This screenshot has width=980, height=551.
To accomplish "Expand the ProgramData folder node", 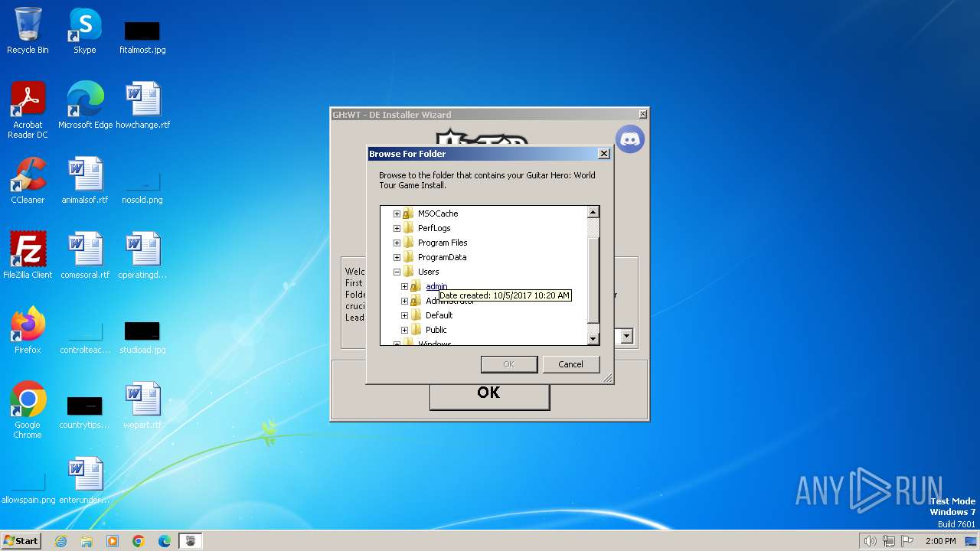I will coord(397,257).
